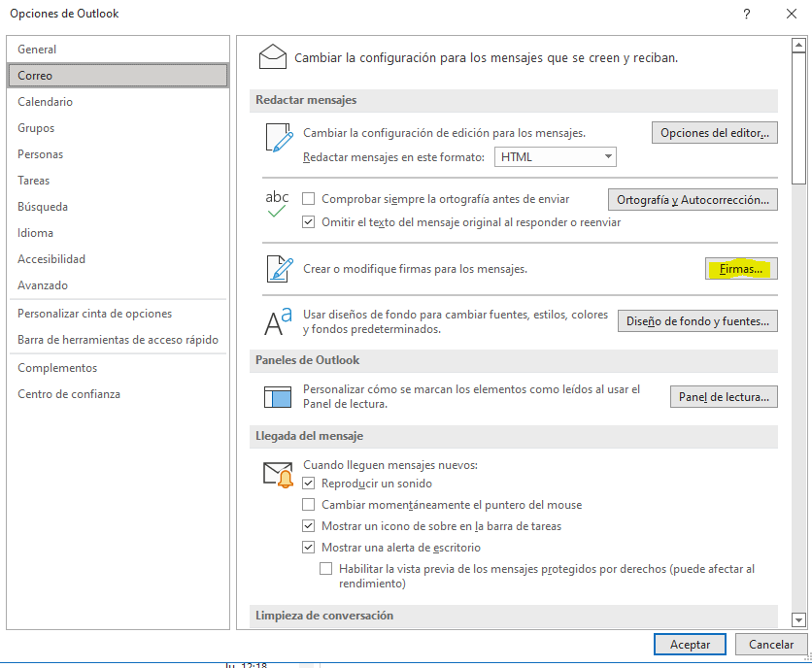Open the Accesibilidad options
The height and width of the screenshot is (668, 812).
pos(118,259)
